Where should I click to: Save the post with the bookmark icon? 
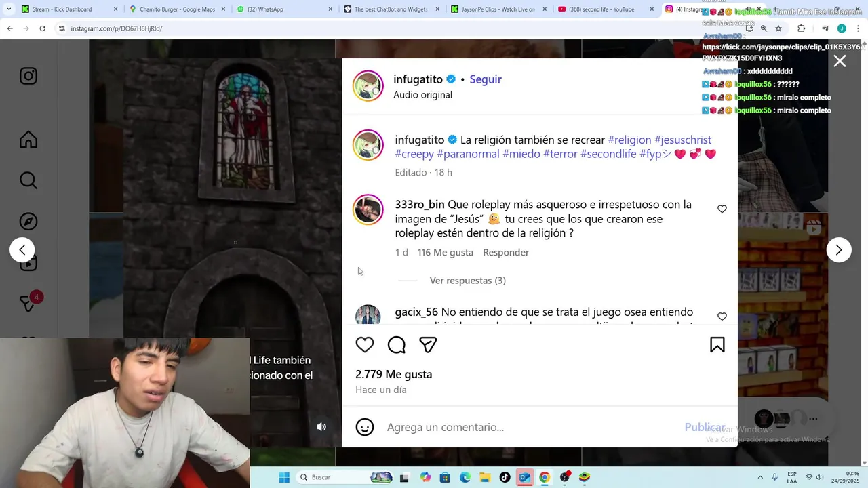click(x=717, y=345)
